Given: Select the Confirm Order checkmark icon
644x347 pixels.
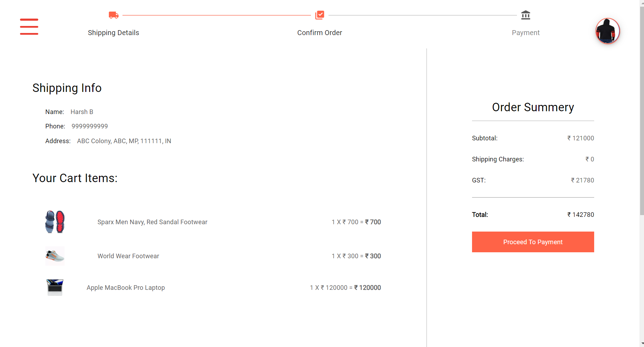Looking at the screenshot, I should point(319,15).
